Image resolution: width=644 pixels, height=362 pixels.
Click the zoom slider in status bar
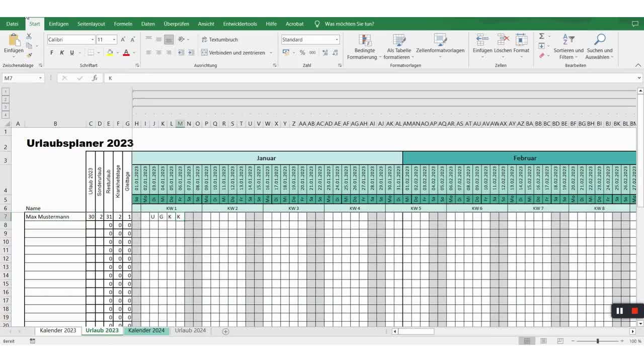pyautogui.click(x=598, y=341)
